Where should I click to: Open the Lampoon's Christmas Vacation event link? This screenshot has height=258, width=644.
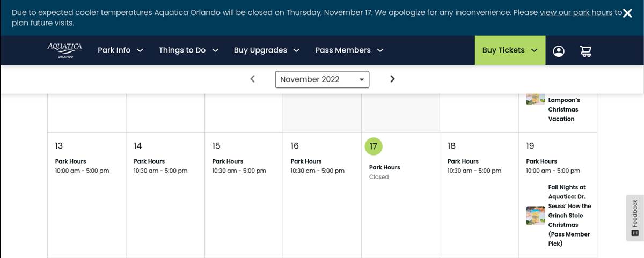click(563, 109)
